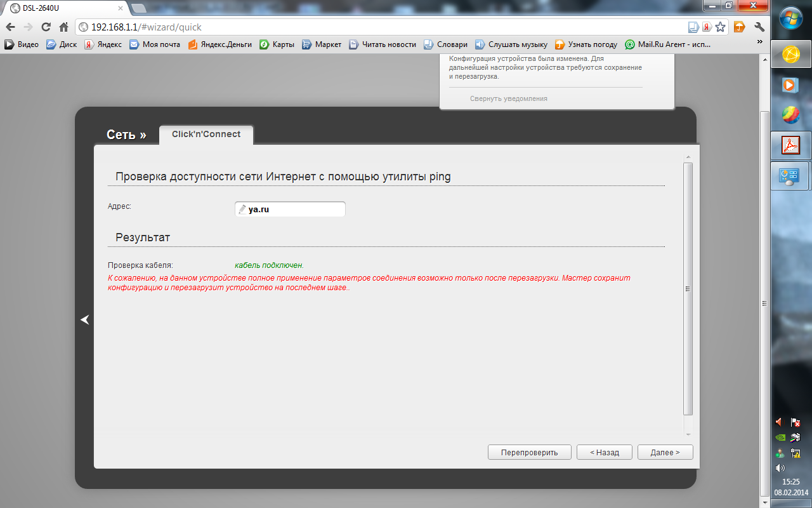
Task: Open the Карты bookmark
Action: tap(277, 44)
